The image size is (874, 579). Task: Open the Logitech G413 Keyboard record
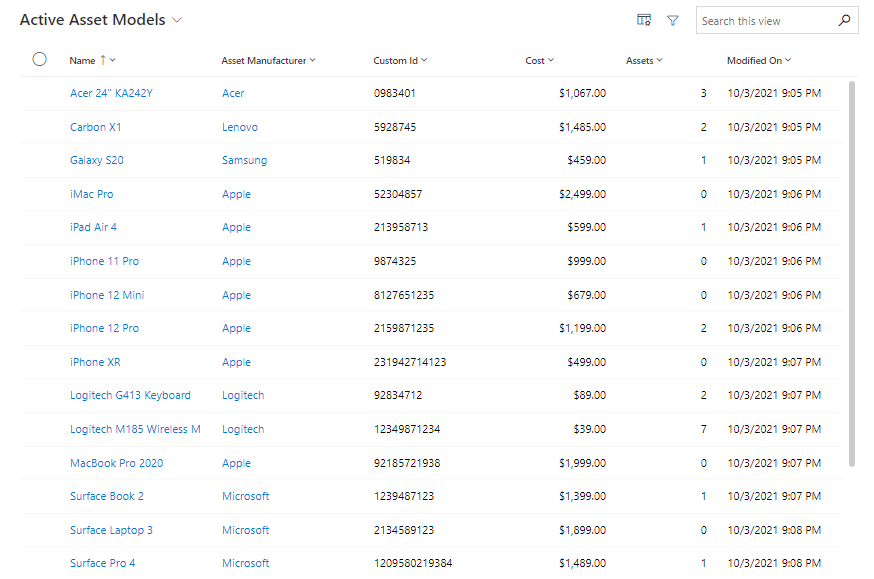[130, 395]
